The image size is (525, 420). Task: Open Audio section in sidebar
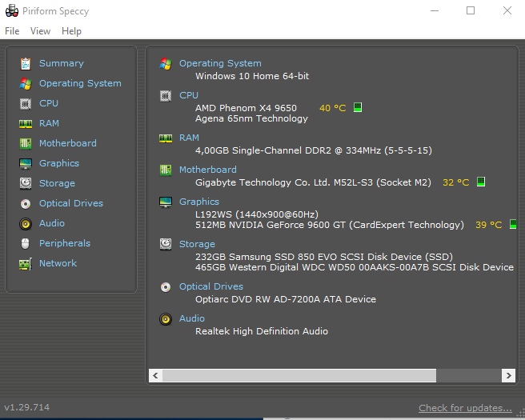51,223
